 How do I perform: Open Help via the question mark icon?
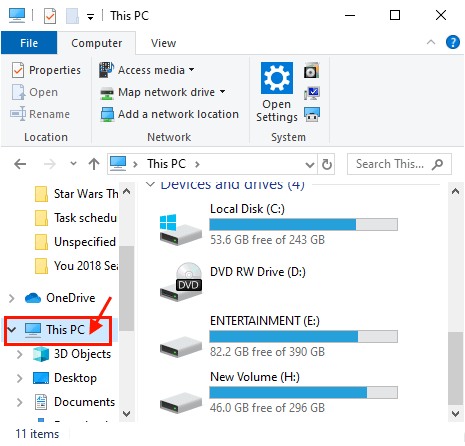coord(453,42)
